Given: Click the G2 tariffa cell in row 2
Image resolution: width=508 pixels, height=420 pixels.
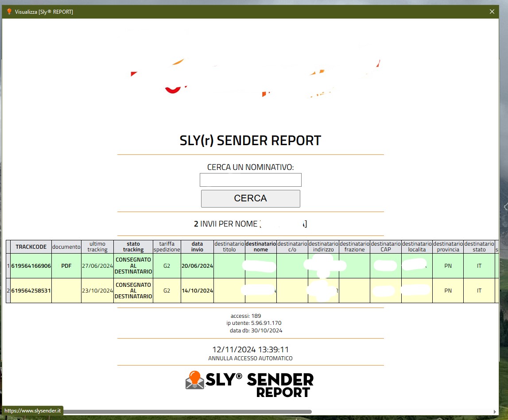Looking at the screenshot, I should click(167, 290).
